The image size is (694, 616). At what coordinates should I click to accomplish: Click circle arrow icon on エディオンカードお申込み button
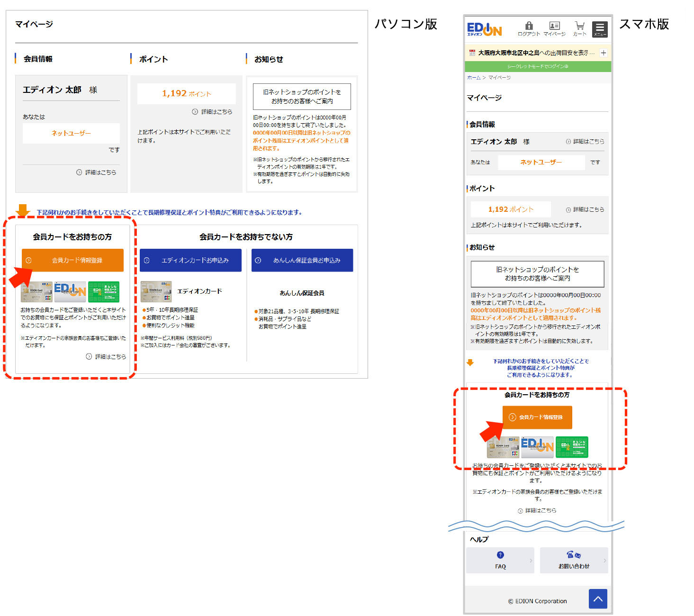pyautogui.click(x=146, y=260)
